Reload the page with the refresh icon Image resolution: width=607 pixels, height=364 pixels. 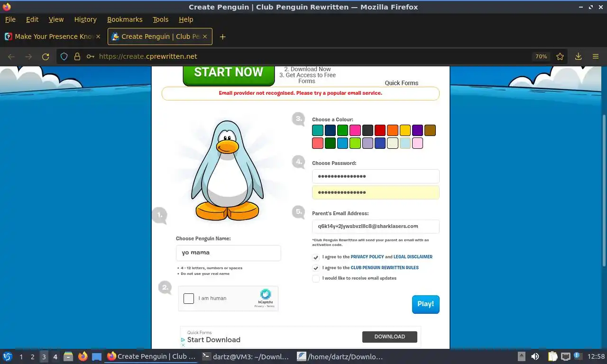click(x=46, y=56)
